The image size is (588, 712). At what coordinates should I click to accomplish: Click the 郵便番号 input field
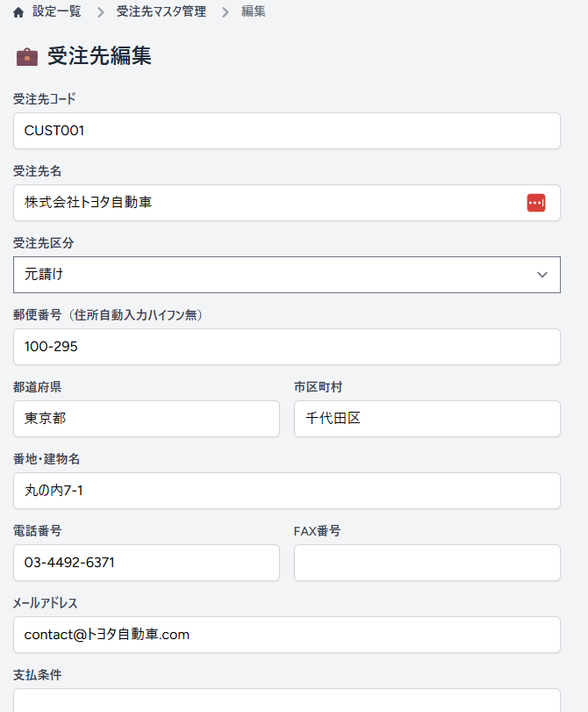point(286,347)
